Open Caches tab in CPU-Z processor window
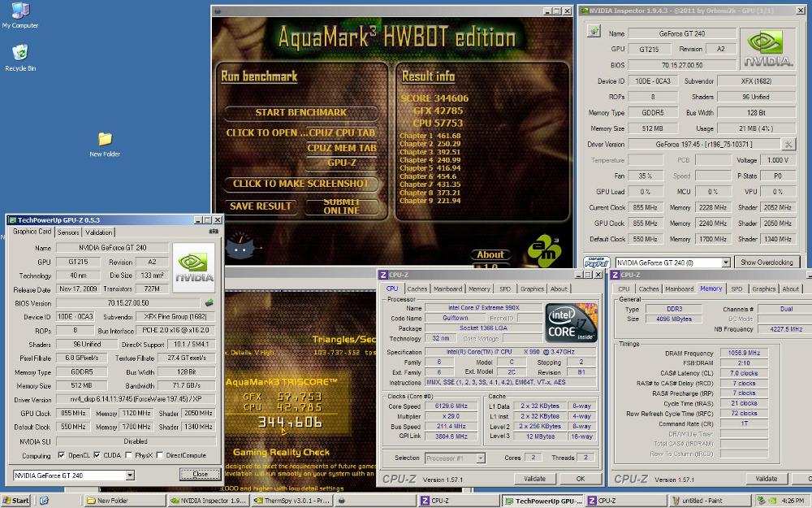The height and width of the screenshot is (508, 812). point(417,289)
